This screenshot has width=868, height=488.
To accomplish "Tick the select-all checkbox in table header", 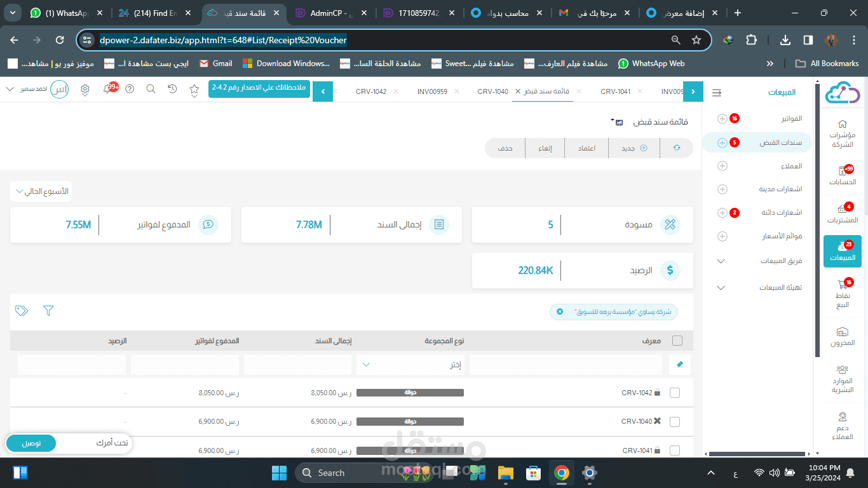I will coord(677,341).
